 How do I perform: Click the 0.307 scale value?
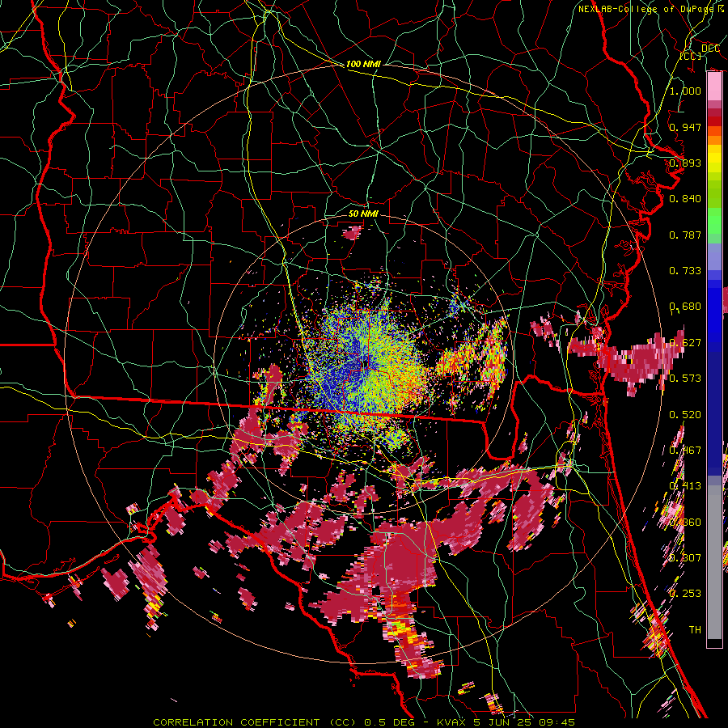click(685, 557)
